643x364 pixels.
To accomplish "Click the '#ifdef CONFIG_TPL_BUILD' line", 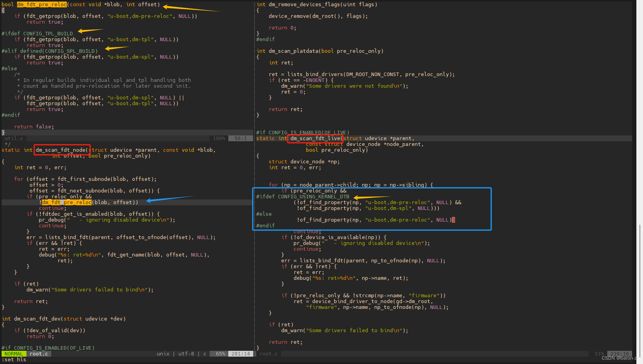I will tap(37, 33).
